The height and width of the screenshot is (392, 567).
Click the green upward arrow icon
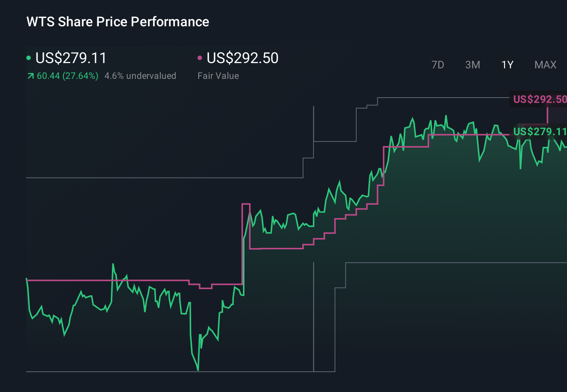(30, 76)
